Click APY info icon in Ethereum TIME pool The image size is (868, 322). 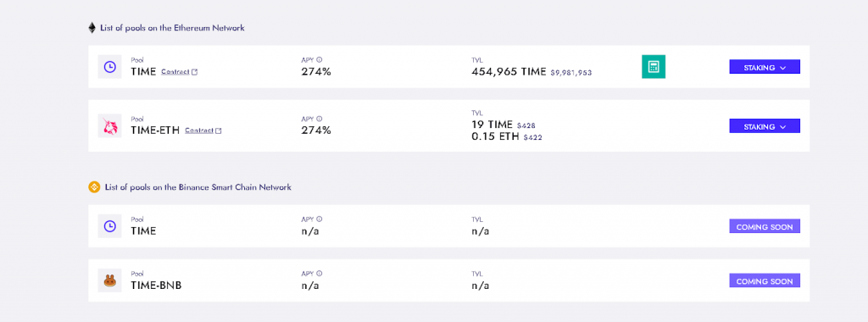320,59
